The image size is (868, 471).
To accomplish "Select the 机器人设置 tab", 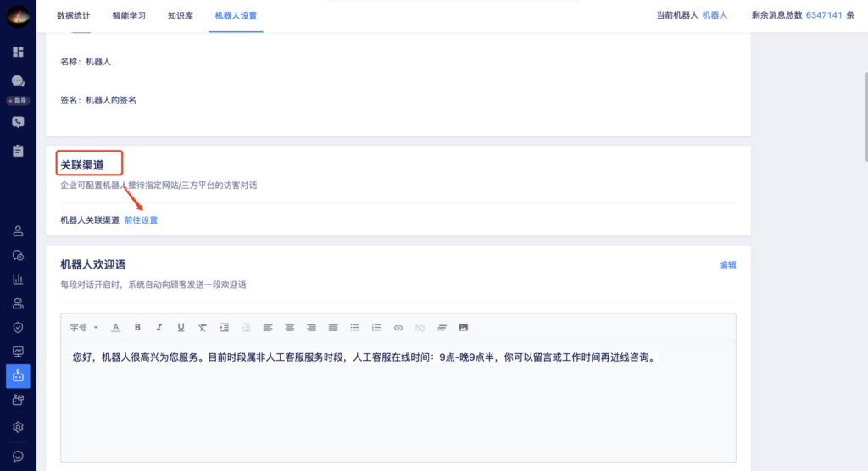I will (236, 15).
